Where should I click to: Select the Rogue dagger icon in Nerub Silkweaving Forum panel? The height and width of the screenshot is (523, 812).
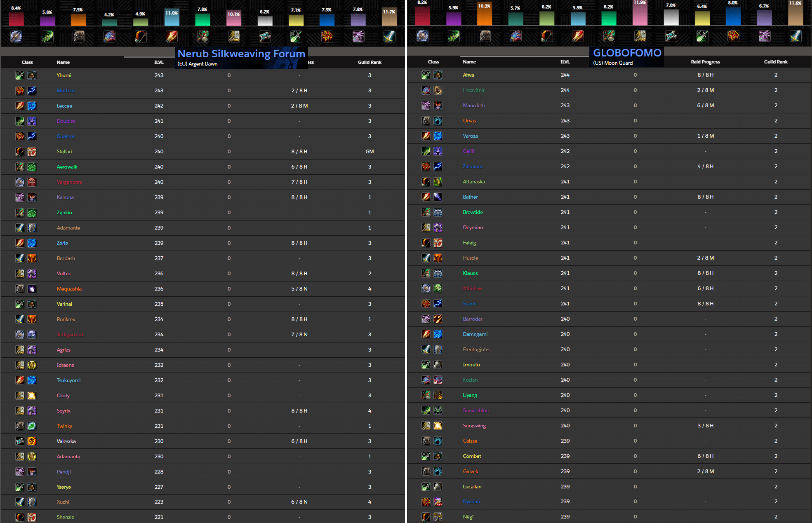[296, 36]
